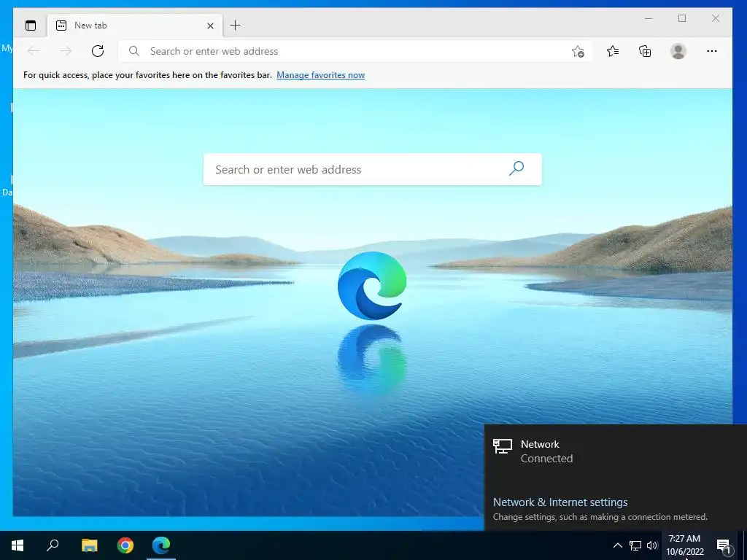Open the Windows Start menu
Screen dimensions: 747x560
(x=18, y=545)
